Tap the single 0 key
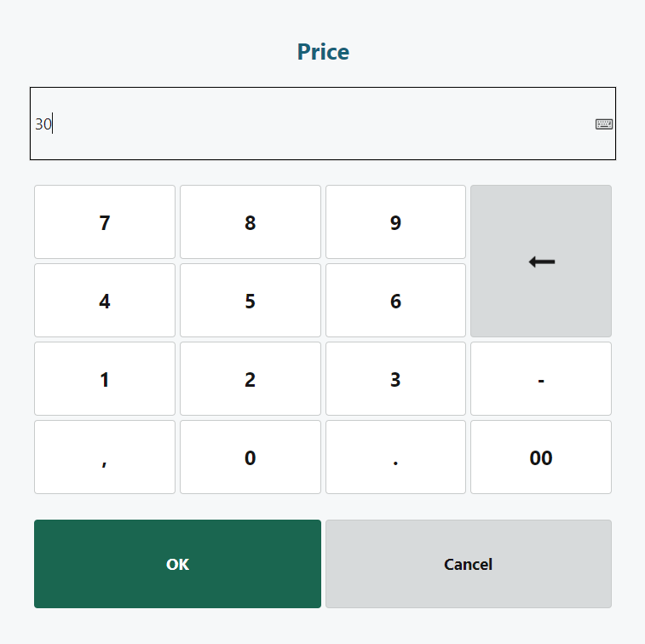Viewport: 645px width, 644px height. click(x=250, y=457)
